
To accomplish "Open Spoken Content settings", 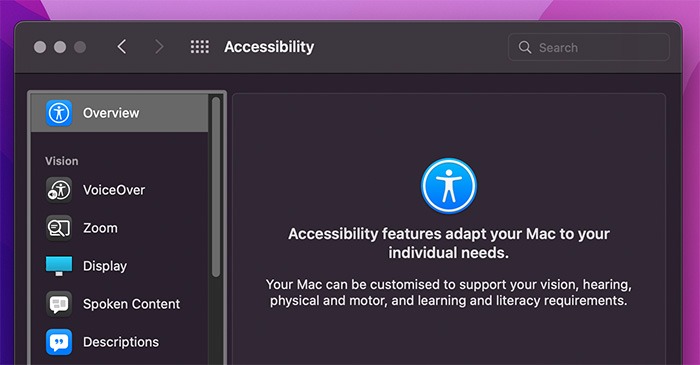I will (120, 304).
